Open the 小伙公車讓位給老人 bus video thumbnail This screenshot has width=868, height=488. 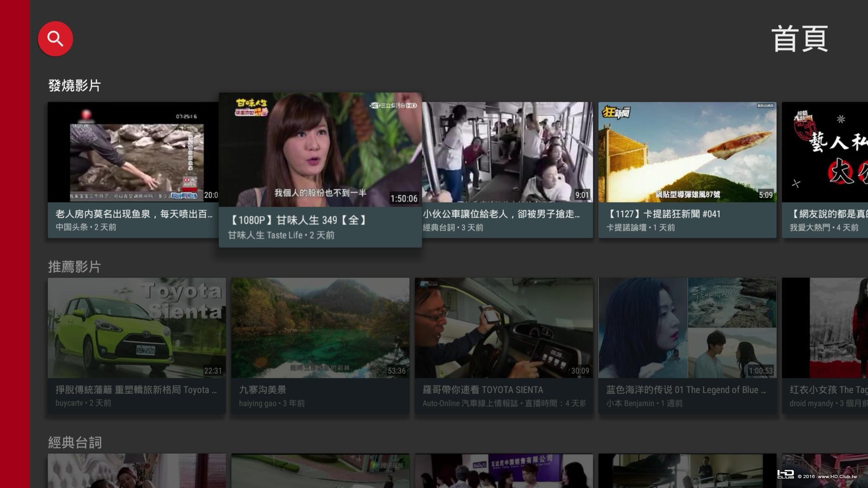(507, 152)
